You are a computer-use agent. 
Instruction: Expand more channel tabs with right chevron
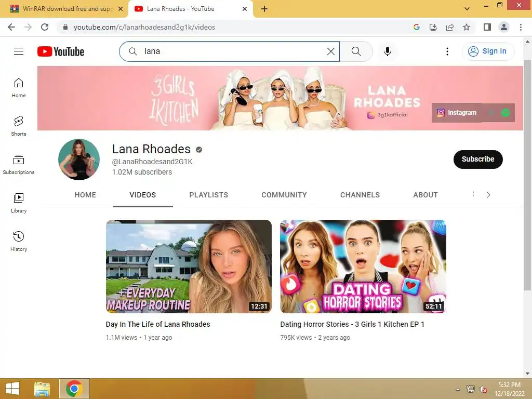coord(488,195)
